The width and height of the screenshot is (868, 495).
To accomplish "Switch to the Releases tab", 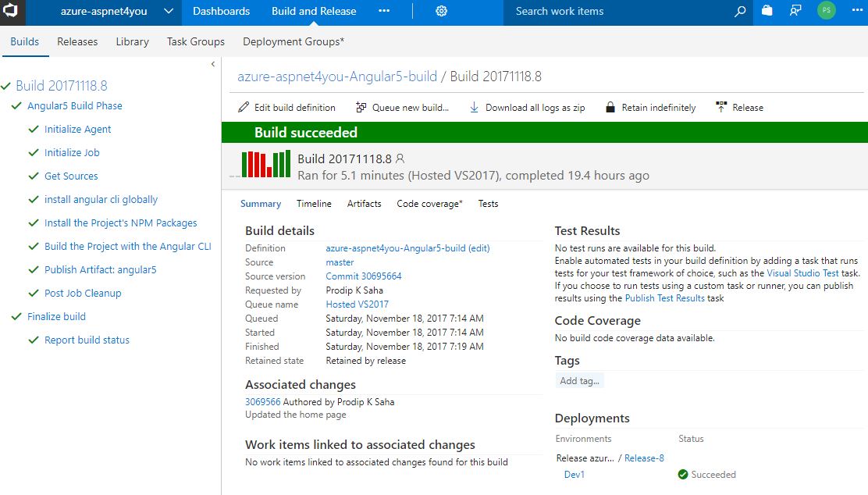I will [x=77, y=41].
